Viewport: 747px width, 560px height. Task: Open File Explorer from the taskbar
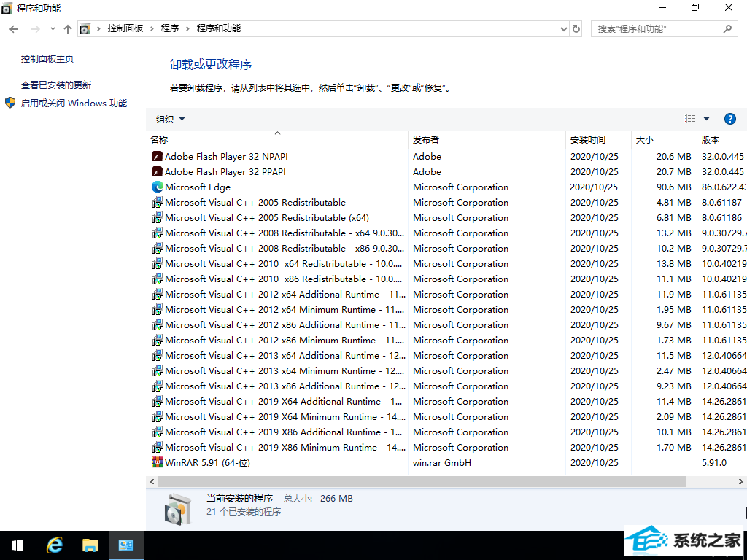[90, 545]
